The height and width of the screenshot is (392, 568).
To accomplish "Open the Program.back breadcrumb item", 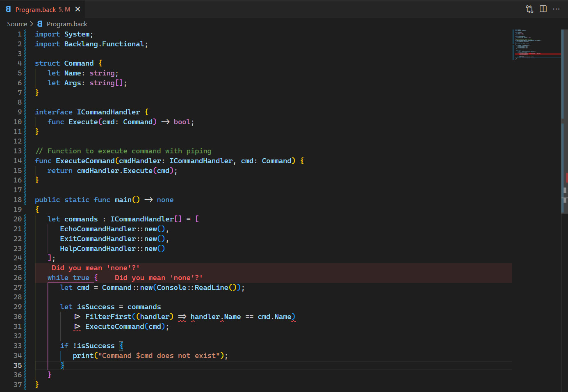I will pyautogui.click(x=67, y=24).
